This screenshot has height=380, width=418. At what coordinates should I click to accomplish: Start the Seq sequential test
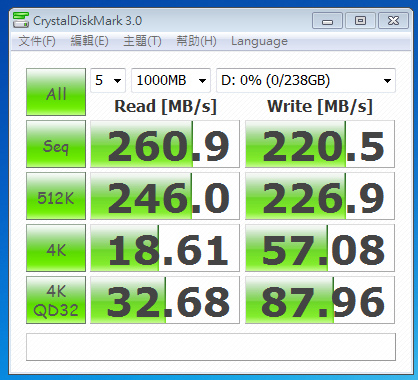click(56, 144)
